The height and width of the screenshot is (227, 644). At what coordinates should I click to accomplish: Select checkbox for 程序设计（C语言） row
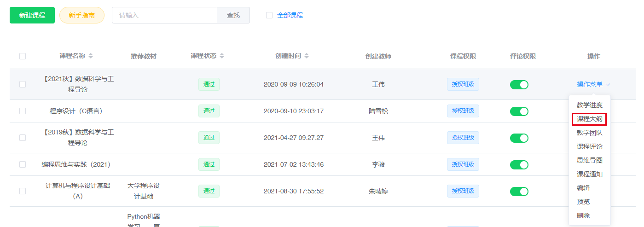23,111
